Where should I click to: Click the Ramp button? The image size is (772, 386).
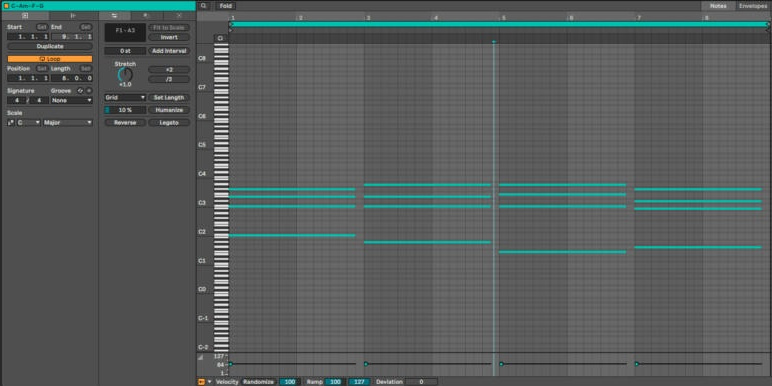[x=315, y=382]
